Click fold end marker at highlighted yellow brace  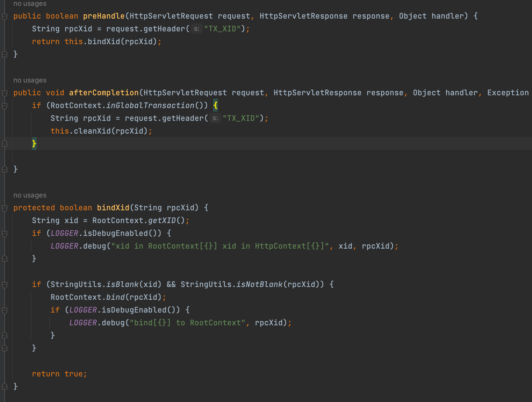[x=5, y=144]
